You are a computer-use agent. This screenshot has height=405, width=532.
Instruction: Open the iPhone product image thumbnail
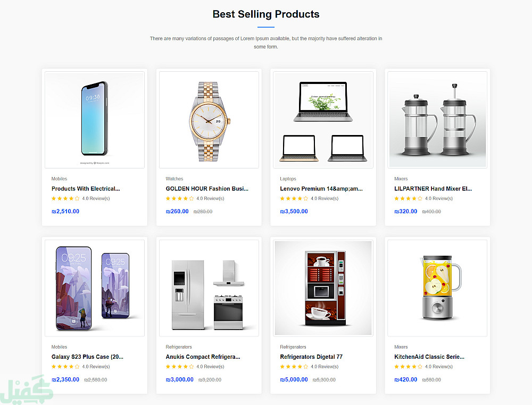94,120
